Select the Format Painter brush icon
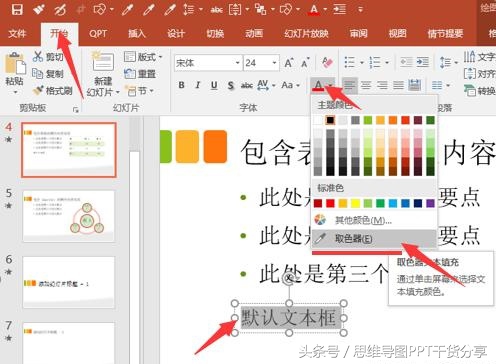Screen dimensions: 496x364 pyautogui.click(x=39, y=90)
